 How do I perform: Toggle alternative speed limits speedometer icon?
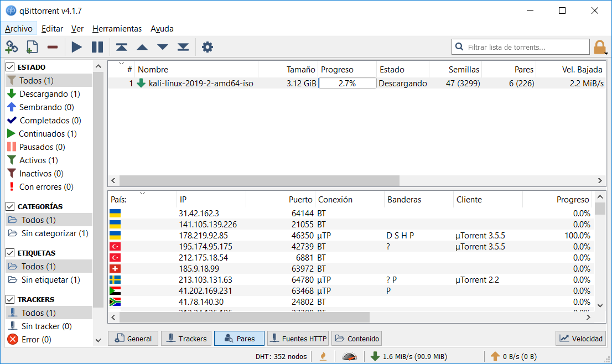pos(350,356)
